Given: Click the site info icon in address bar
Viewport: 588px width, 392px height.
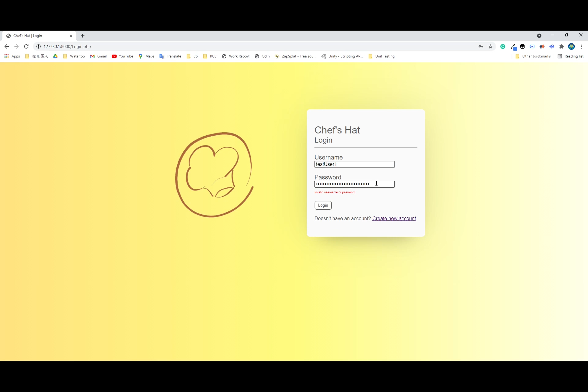Looking at the screenshot, I should click(38, 46).
